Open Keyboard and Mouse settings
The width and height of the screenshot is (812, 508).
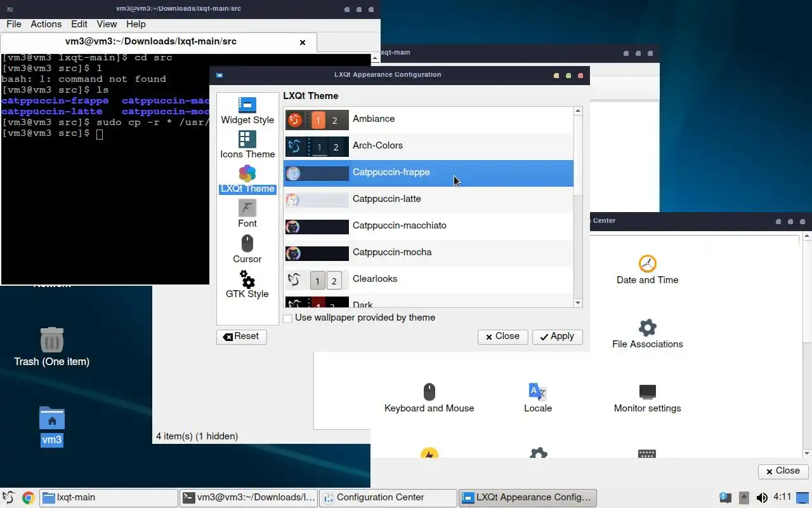[x=429, y=398]
